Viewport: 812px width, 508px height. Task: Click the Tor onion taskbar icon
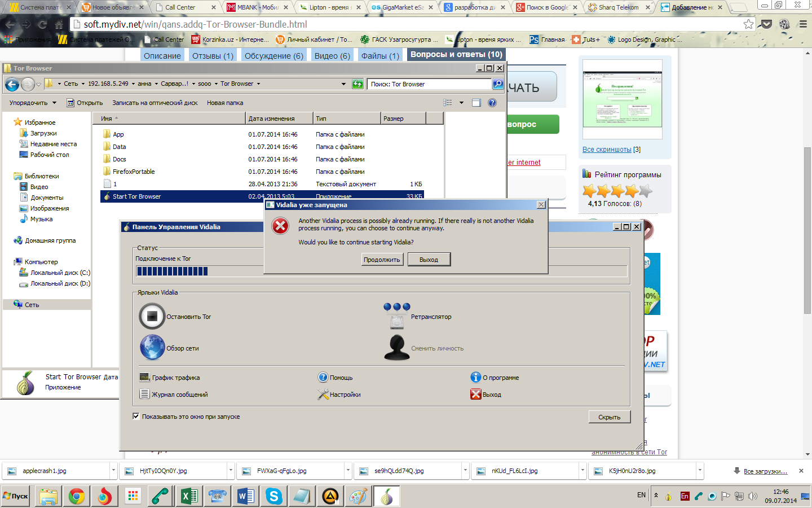point(386,496)
